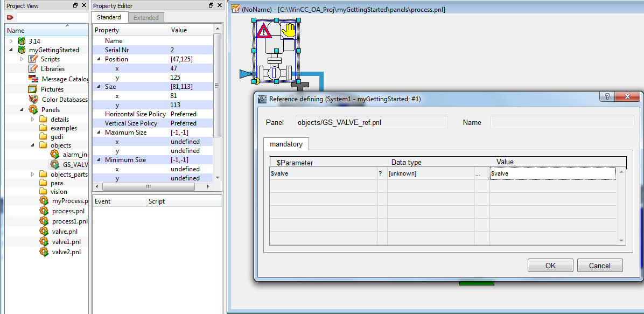Click the red clear-filter icon in Project View

pos(10,17)
